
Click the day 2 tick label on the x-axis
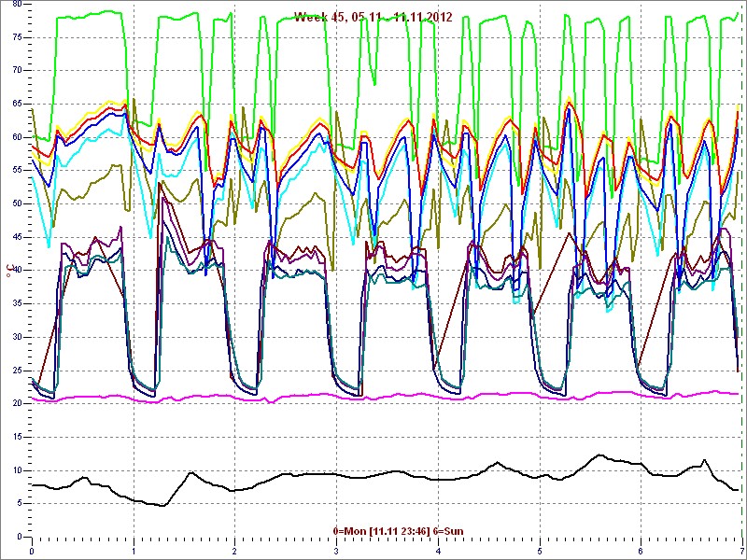[x=234, y=551]
